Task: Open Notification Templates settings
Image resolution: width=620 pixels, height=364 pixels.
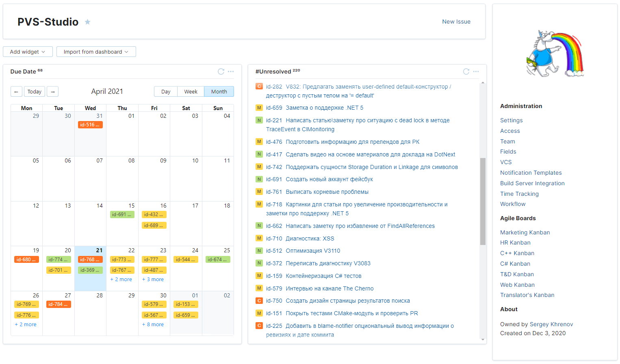Action: click(x=531, y=173)
